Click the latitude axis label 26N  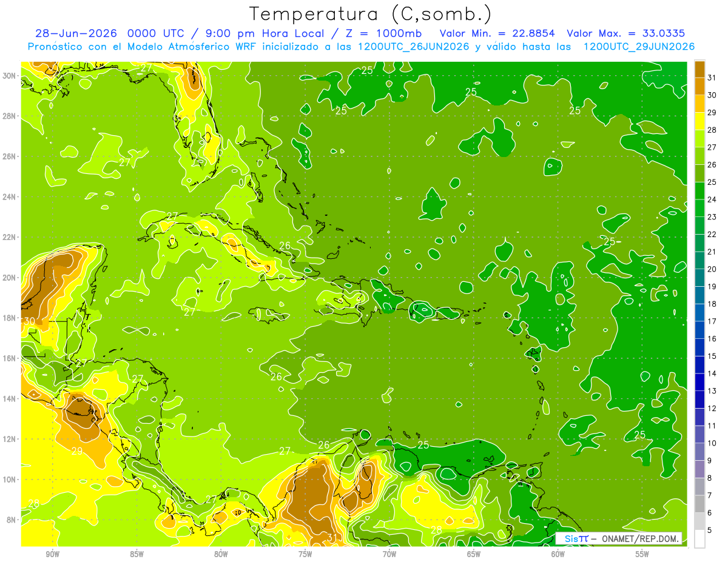[x=10, y=156]
